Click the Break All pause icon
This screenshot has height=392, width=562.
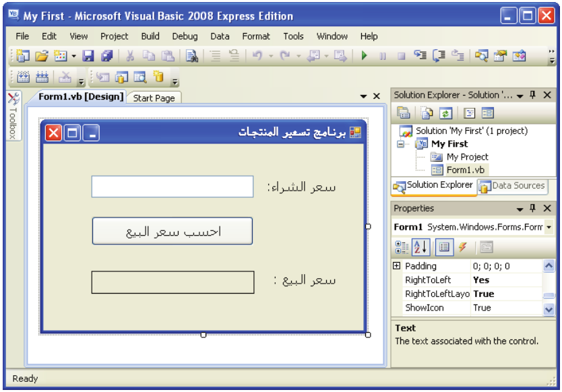(x=383, y=56)
